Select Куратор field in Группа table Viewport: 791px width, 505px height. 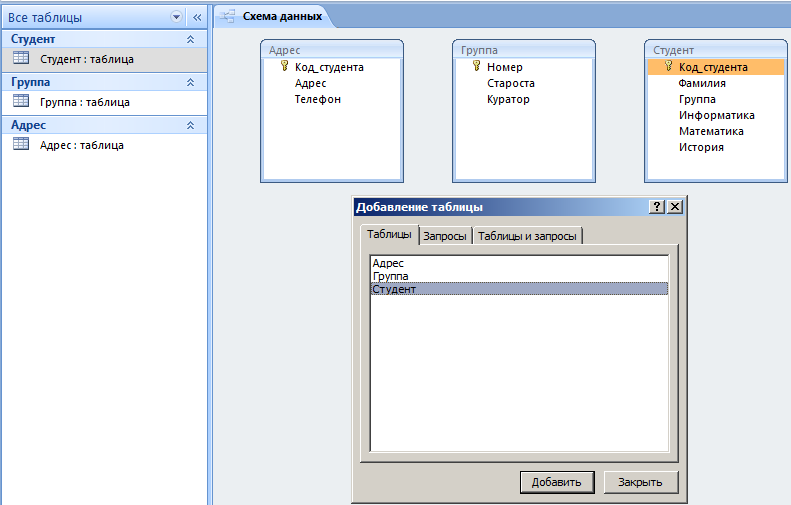[508, 99]
